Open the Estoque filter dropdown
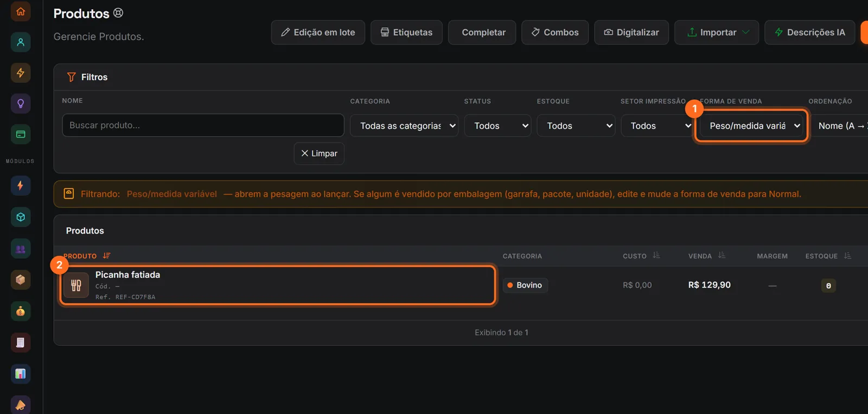 tap(576, 125)
